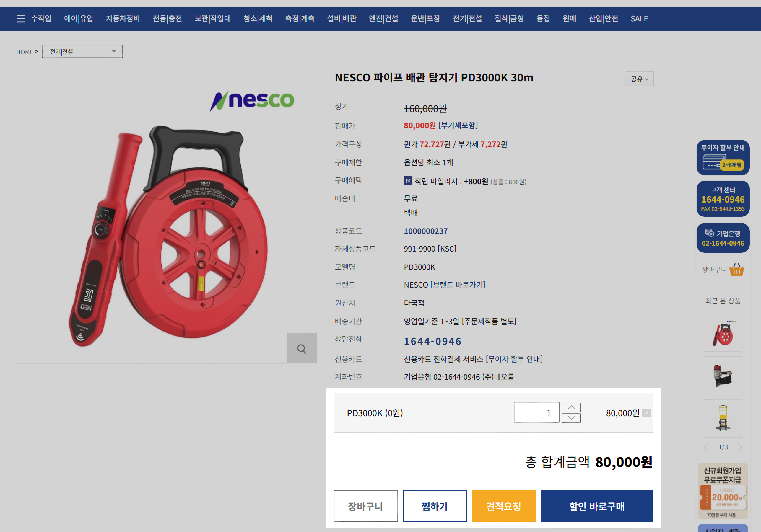761x532 pixels.
Task: Open the [무이자 할부 안내] link
Action: click(514, 359)
